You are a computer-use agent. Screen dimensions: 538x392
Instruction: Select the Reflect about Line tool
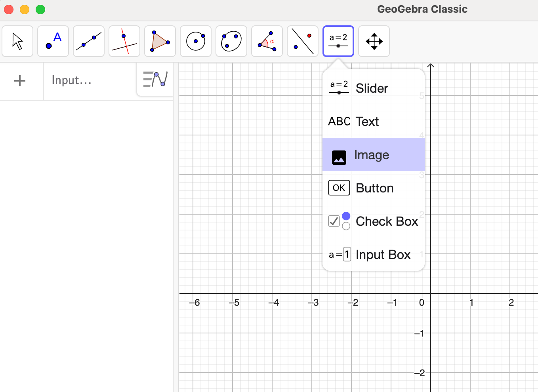[303, 41]
